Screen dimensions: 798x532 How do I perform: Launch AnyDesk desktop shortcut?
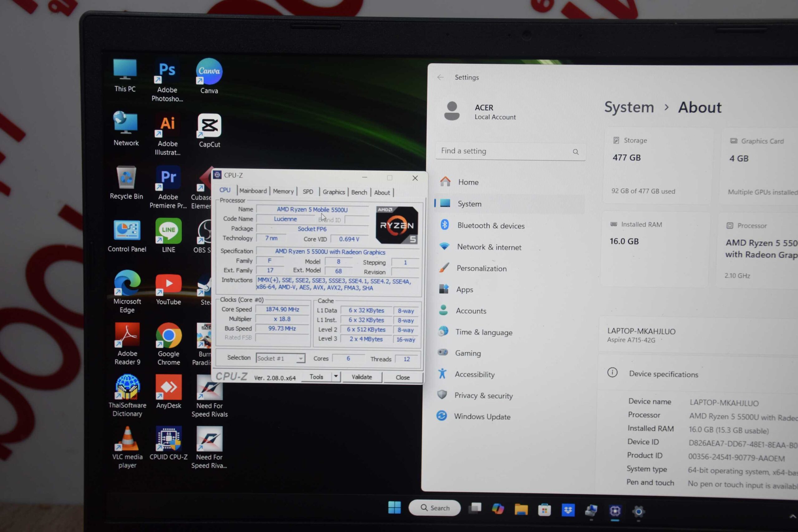click(169, 392)
